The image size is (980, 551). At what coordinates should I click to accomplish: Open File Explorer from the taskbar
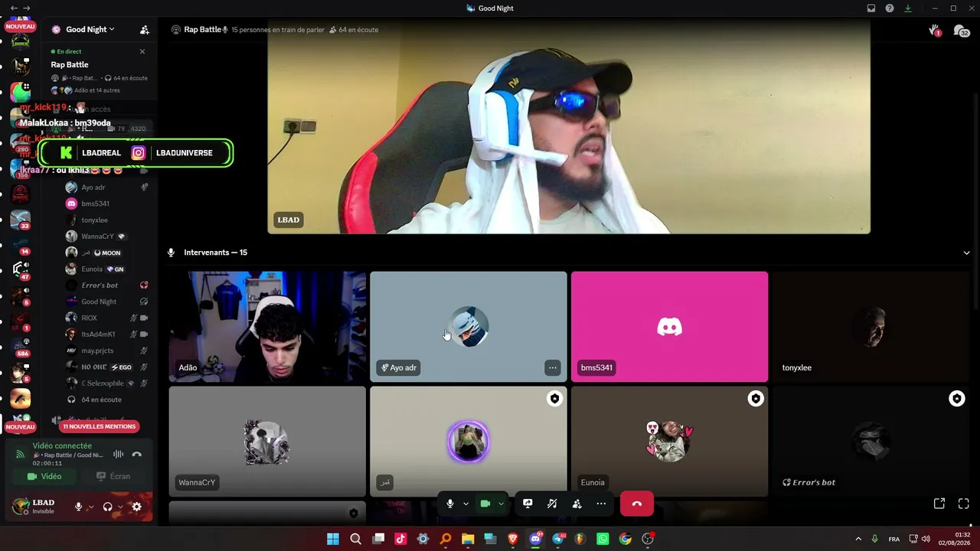[468, 539]
